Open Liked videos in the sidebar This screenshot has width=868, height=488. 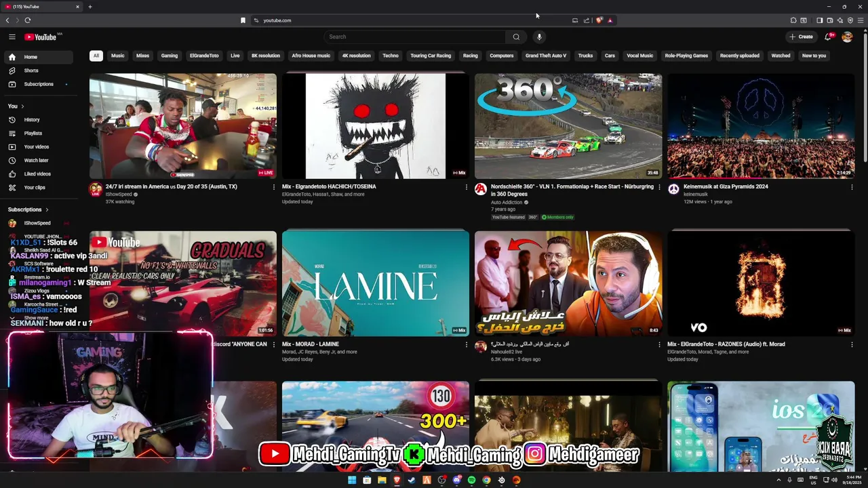click(37, 174)
